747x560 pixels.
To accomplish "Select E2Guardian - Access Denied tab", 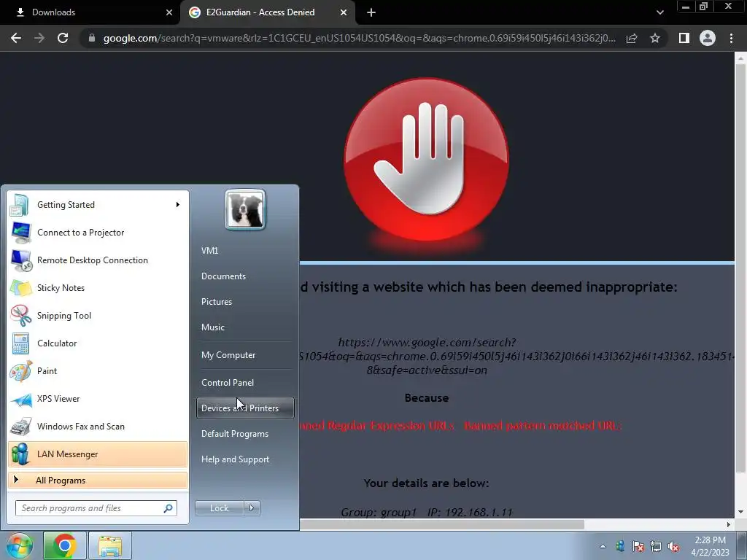I will [x=267, y=12].
